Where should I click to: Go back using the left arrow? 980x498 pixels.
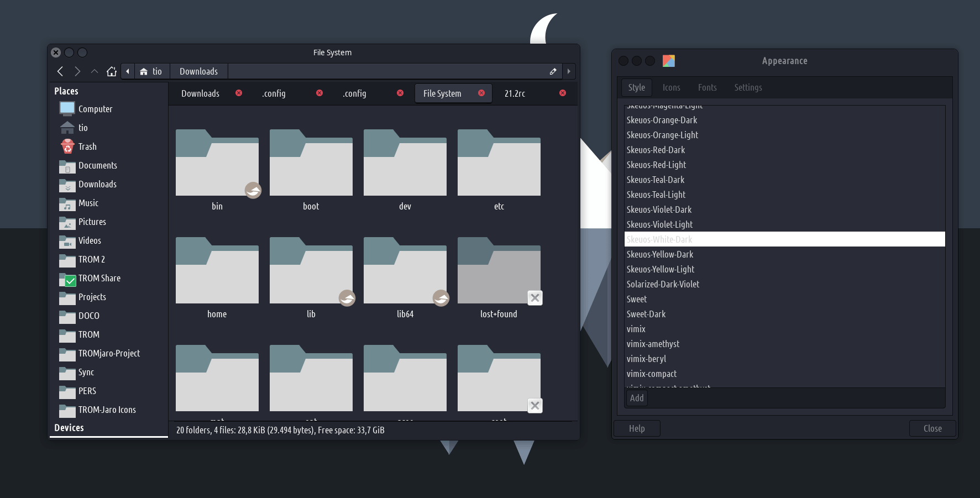(60, 71)
